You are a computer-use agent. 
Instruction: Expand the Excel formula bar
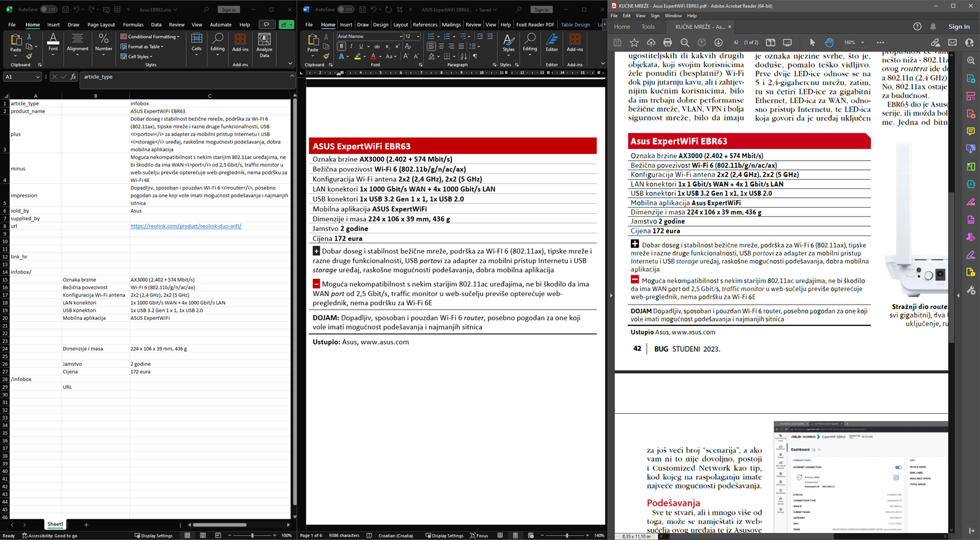292,76
